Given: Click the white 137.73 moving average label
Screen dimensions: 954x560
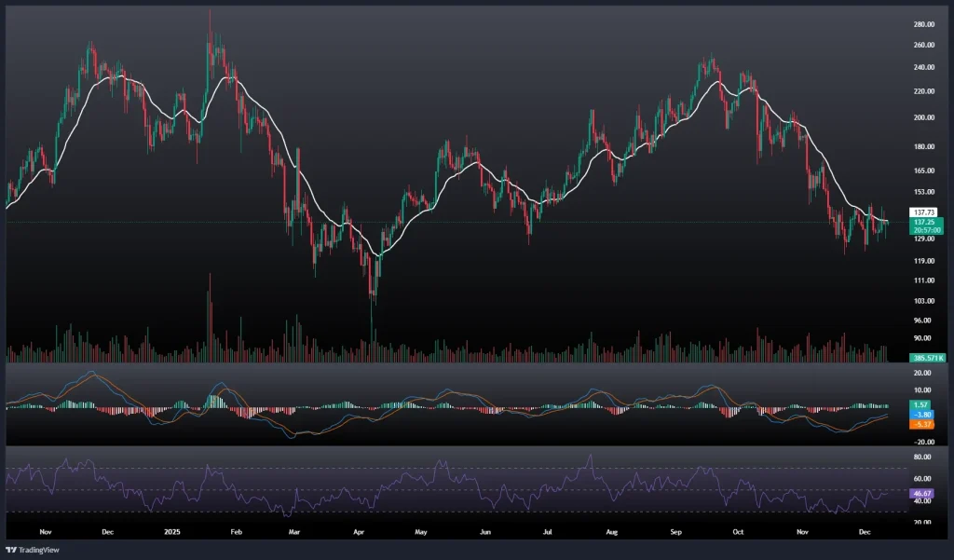Looking at the screenshot, I should coord(923,213).
